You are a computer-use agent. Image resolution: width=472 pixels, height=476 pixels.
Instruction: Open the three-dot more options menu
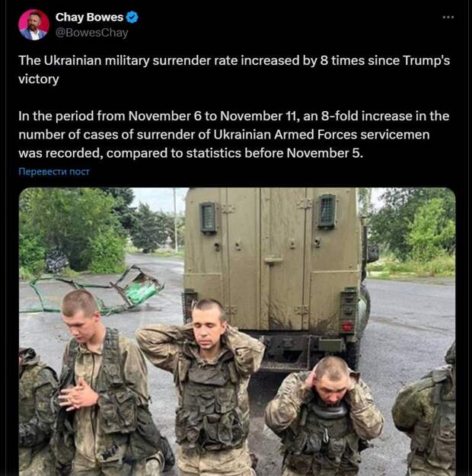coord(448,18)
